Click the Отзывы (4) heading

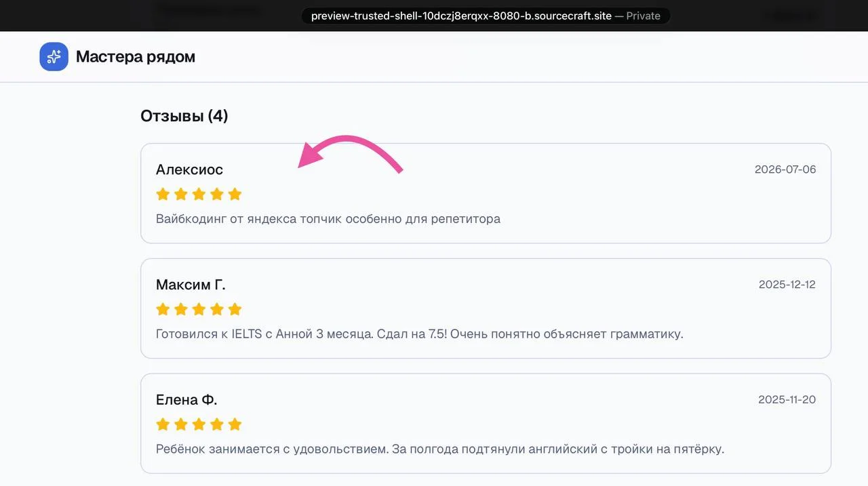point(184,116)
